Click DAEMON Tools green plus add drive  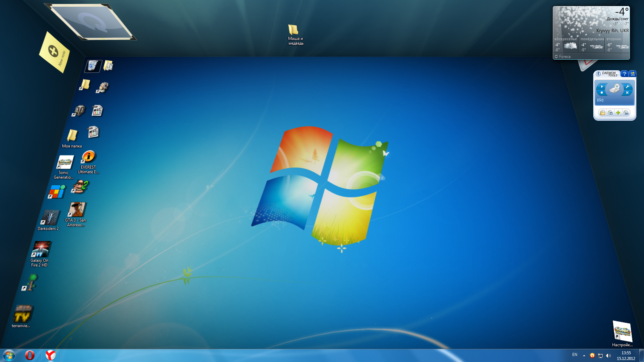[618, 113]
